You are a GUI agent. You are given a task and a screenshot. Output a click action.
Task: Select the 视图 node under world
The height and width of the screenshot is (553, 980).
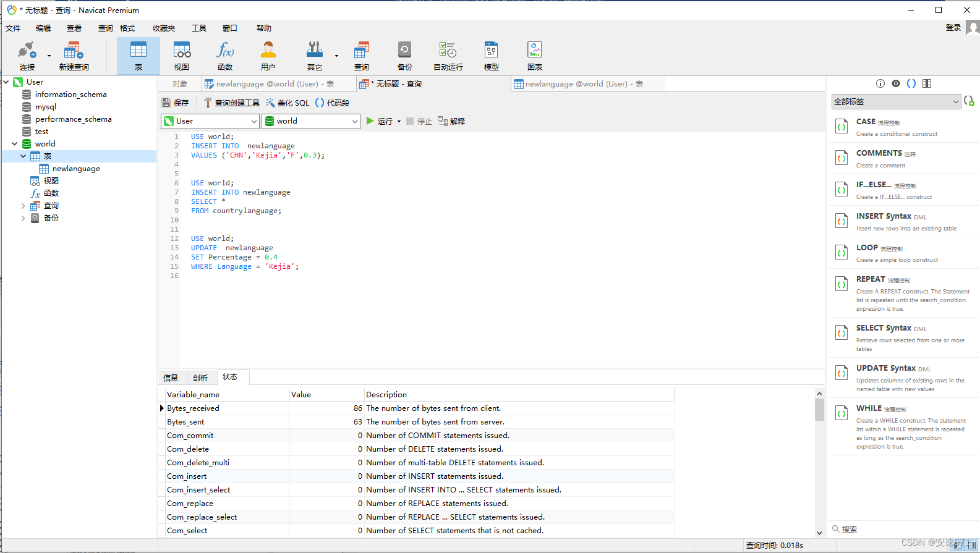pyautogui.click(x=51, y=181)
